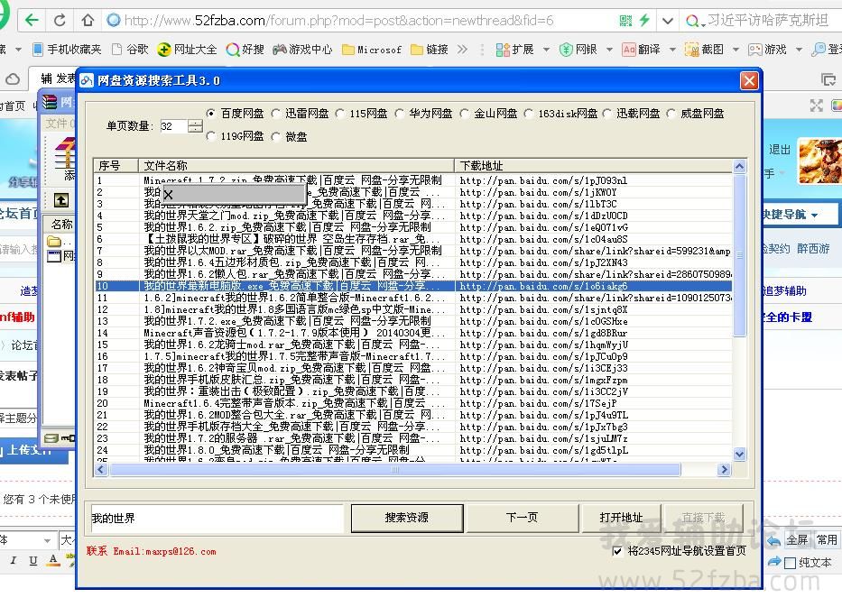This screenshot has width=842, height=616.
Task: Open the 谷歌 bookmark
Action: (x=130, y=50)
